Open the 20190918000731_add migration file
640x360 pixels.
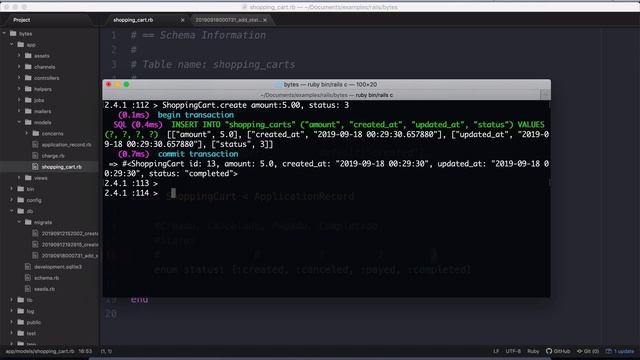pos(70,256)
